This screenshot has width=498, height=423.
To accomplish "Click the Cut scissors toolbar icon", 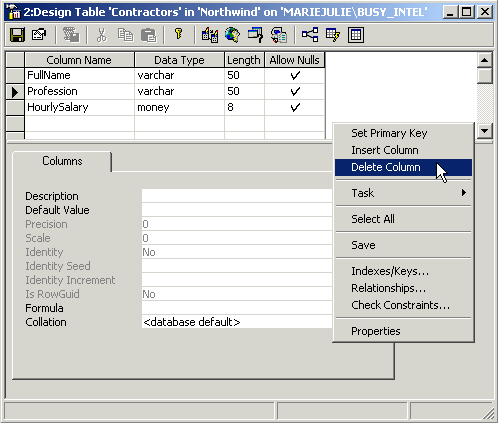I will [102, 35].
